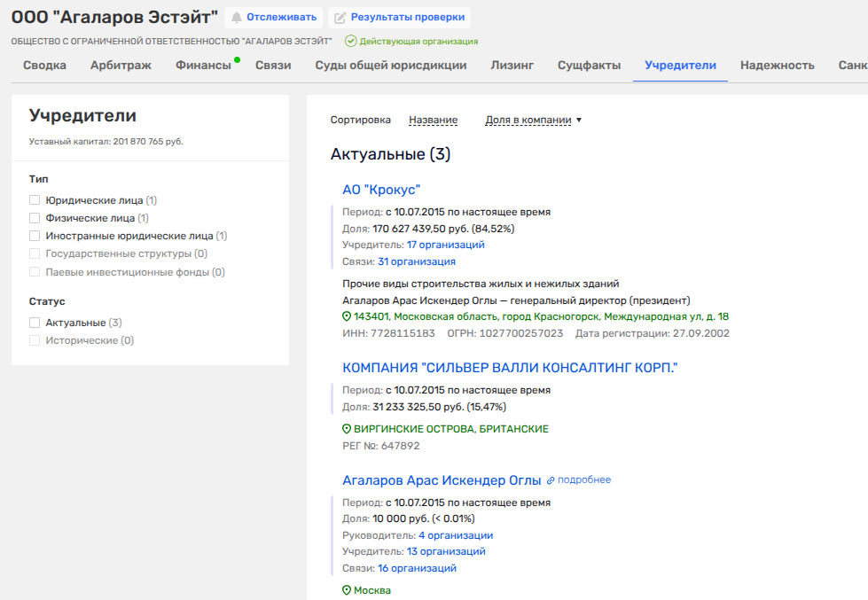Open the Красногорск address link of АО Крокус
The width and height of the screenshot is (868, 600).
pos(542,316)
